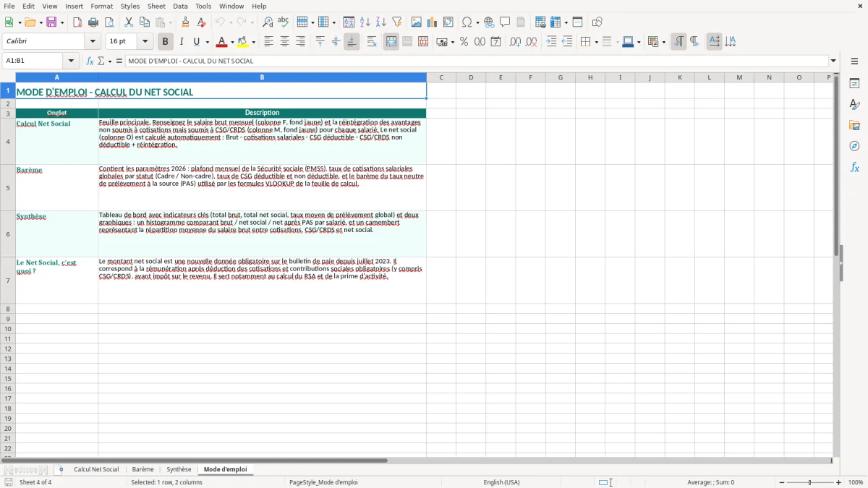Open the font size dropdown arrow
This screenshot has height=488, width=868.
coord(145,42)
